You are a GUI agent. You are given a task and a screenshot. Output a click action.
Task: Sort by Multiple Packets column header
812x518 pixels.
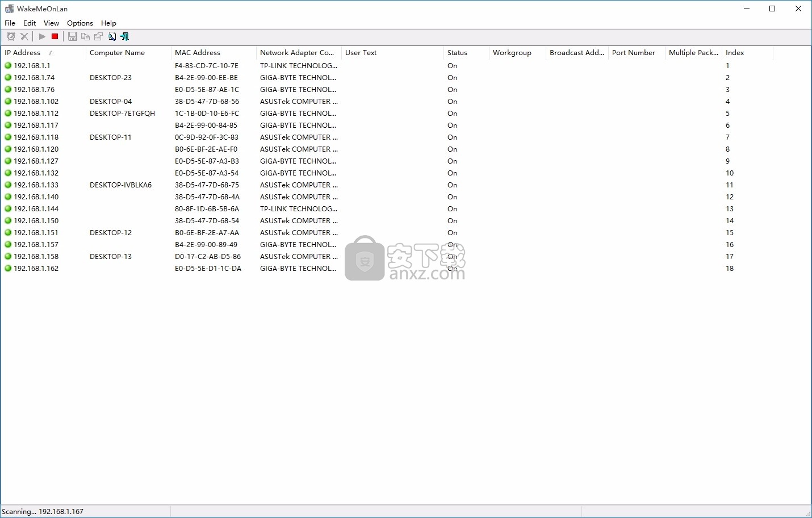(693, 52)
